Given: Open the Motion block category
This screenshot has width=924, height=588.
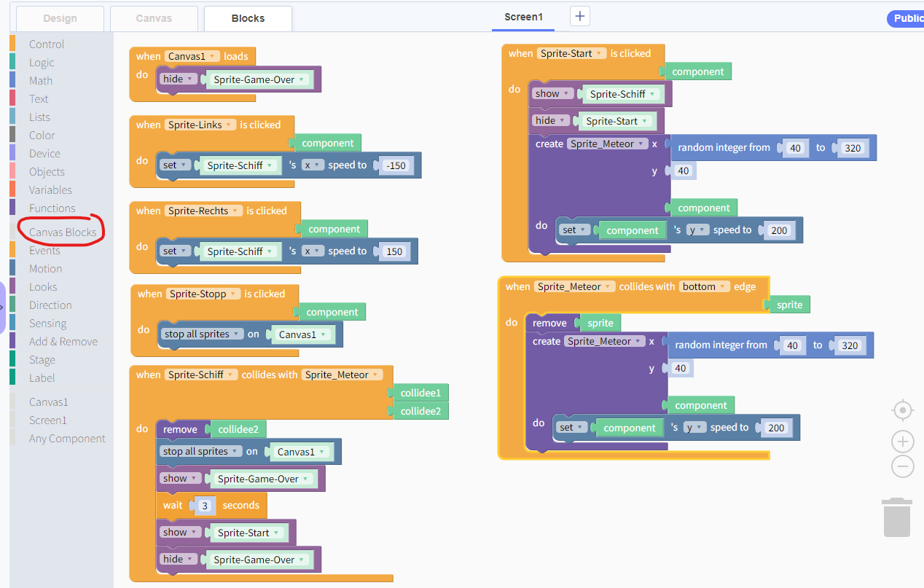Looking at the screenshot, I should pyautogui.click(x=45, y=268).
